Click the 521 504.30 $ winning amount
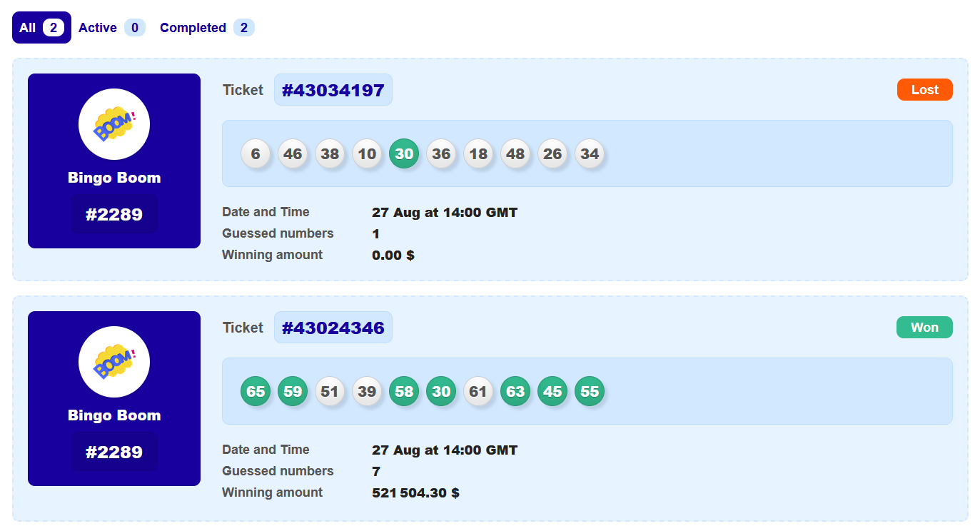 (415, 492)
